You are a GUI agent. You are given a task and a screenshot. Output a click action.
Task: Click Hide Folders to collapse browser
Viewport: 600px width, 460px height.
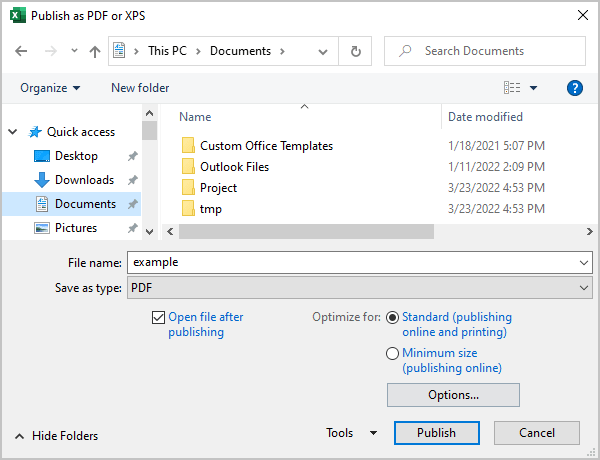click(x=57, y=436)
